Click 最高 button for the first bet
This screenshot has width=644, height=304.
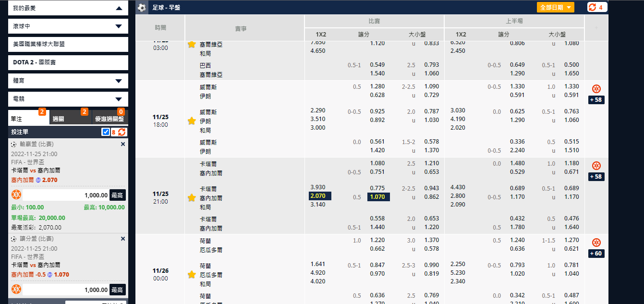tap(118, 195)
